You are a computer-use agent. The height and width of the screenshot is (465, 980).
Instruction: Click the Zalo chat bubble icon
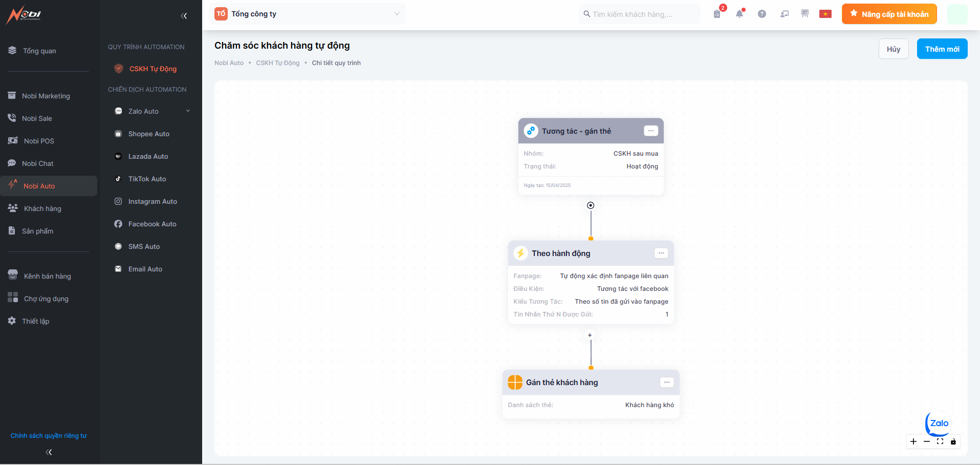tap(938, 424)
